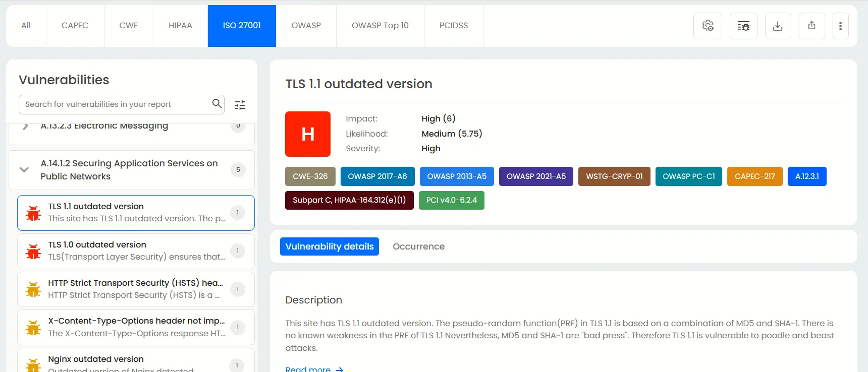The image size is (868, 372).
Task: Click the red high-severity H badge
Action: coord(307,134)
